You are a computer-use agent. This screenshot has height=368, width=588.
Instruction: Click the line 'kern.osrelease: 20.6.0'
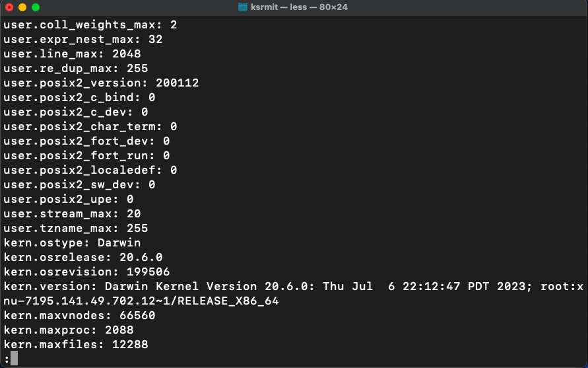coord(83,257)
